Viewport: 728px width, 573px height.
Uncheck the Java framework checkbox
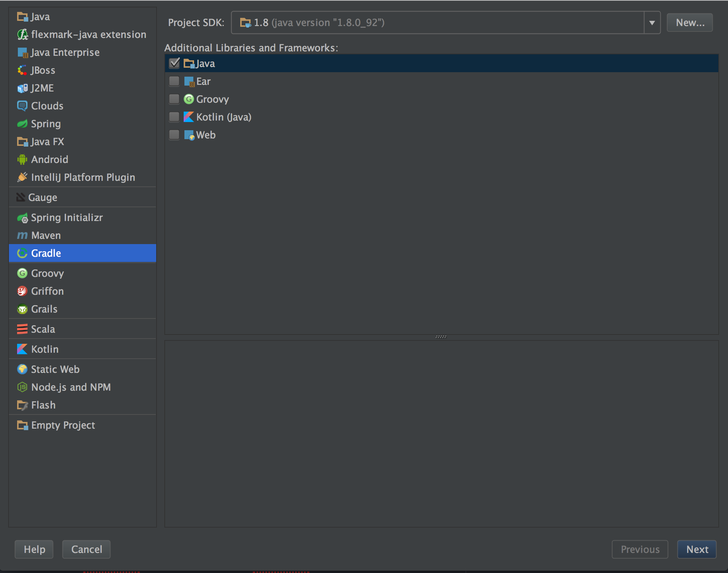click(x=174, y=64)
